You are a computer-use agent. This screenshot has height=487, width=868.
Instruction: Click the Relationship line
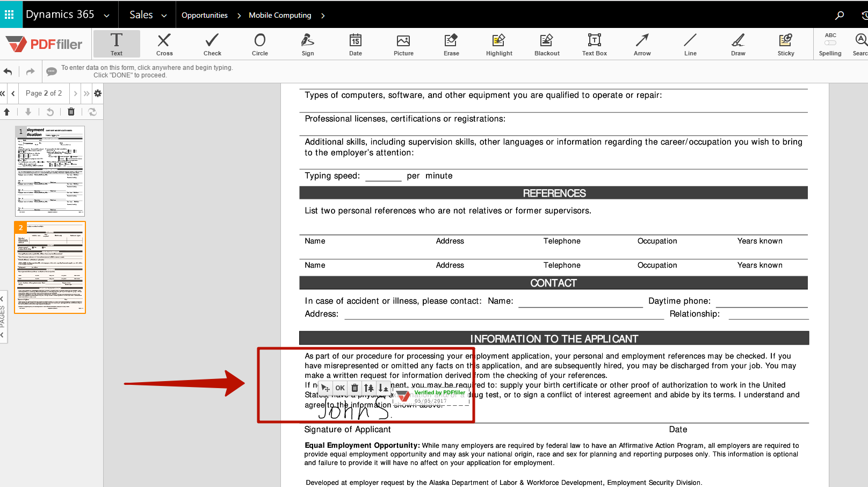[x=769, y=314]
